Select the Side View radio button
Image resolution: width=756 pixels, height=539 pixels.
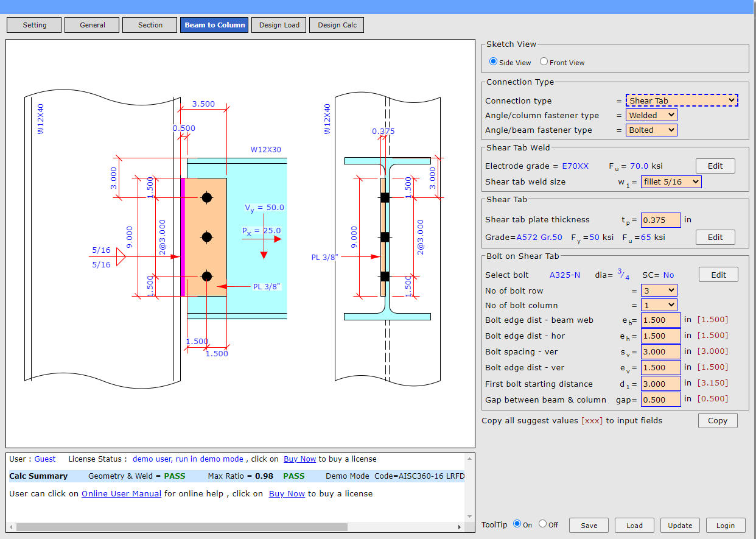point(493,62)
